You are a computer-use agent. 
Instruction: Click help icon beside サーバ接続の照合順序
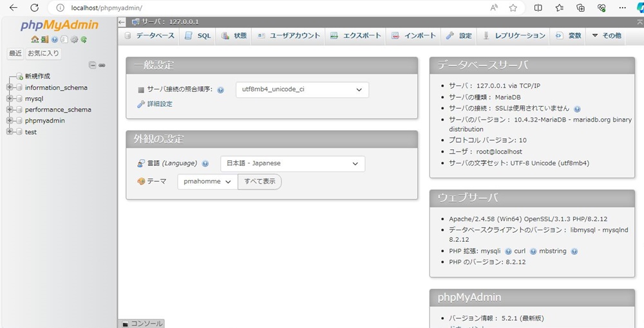[220, 90]
